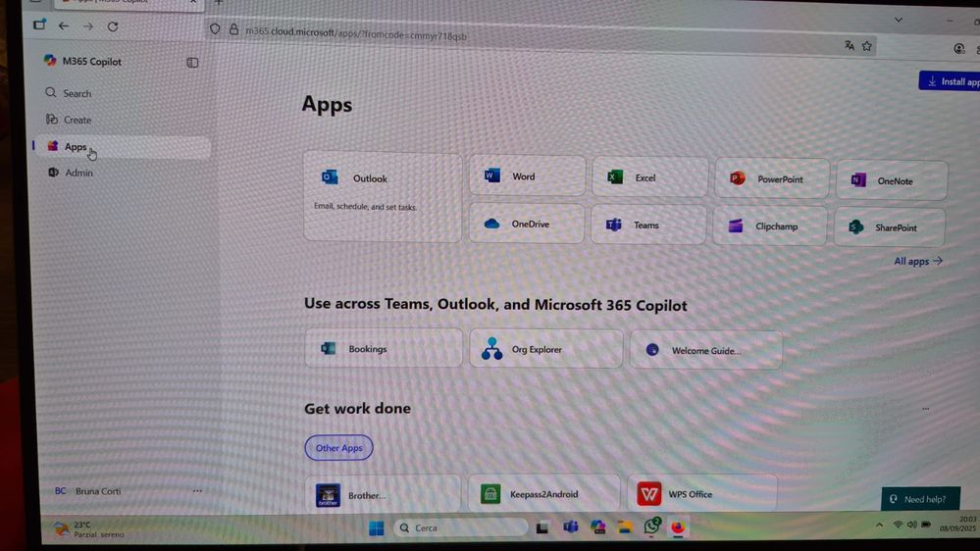This screenshot has width=980, height=551.
Task: Click the shield tracking protection icon
Action: (x=215, y=28)
